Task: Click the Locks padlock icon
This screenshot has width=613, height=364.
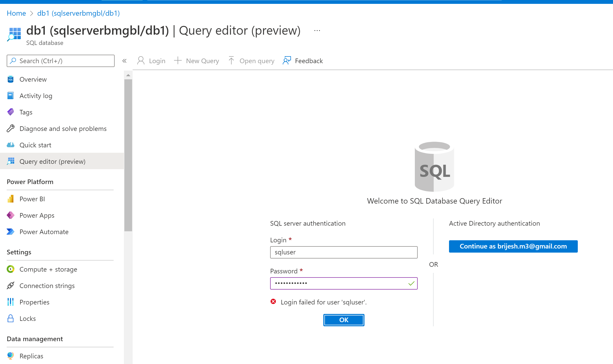Action: (x=11, y=318)
